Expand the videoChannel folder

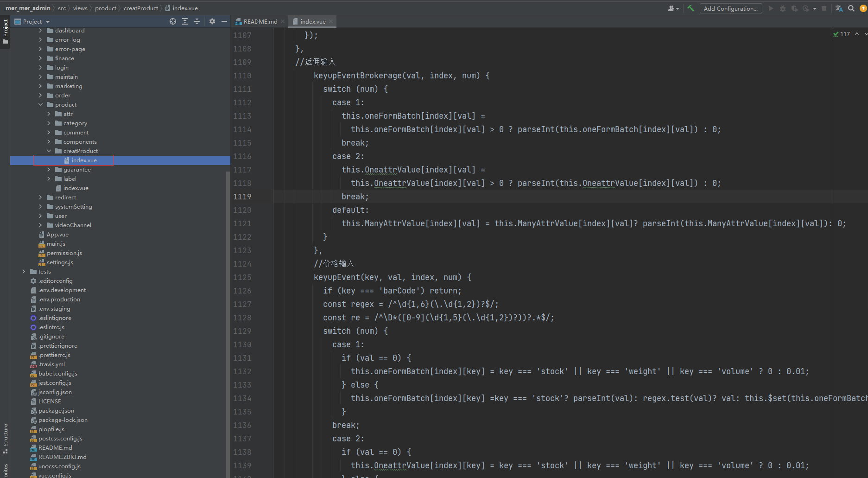(40, 225)
